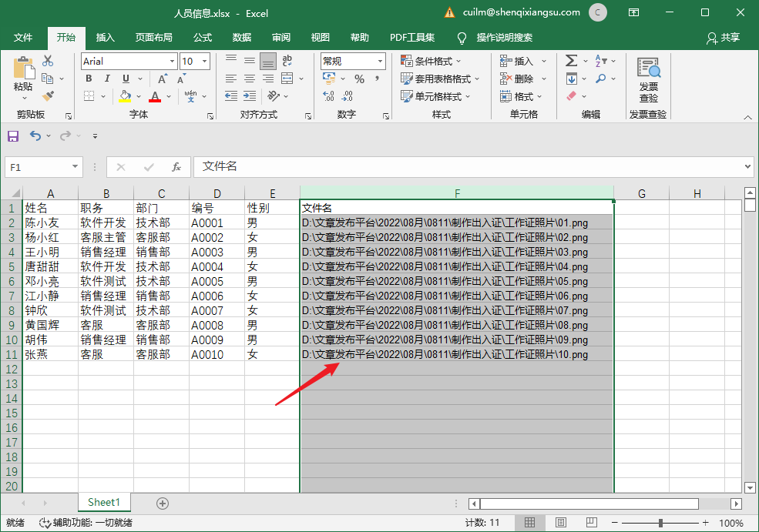This screenshot has width=759, height=532.
Task: Open 条件格式 conditional formatting menu
Action: (431, 61)
